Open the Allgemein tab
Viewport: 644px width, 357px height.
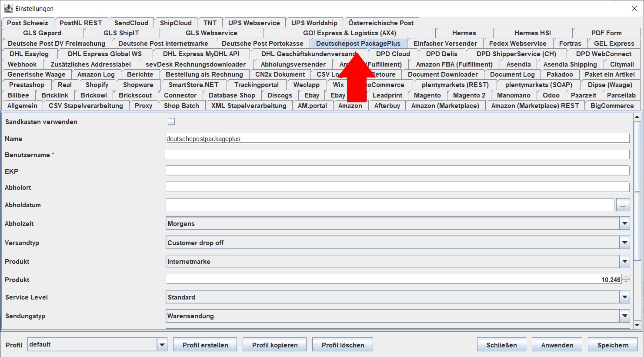[22, 106]
